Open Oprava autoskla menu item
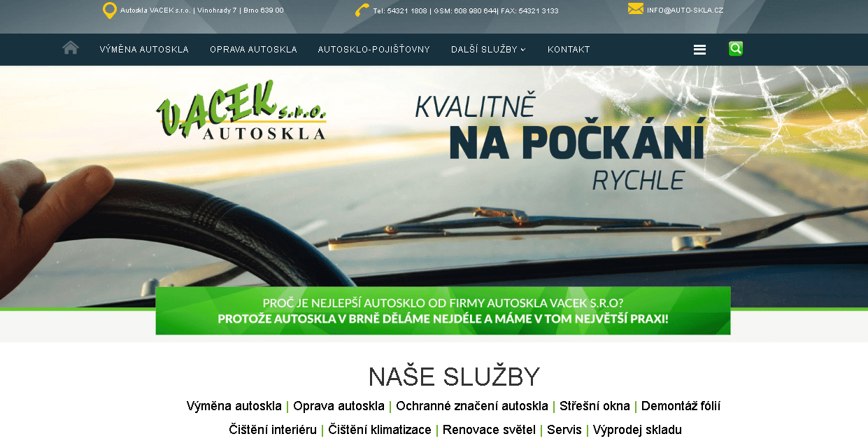 pyautogui.click(x=253, y=50)
